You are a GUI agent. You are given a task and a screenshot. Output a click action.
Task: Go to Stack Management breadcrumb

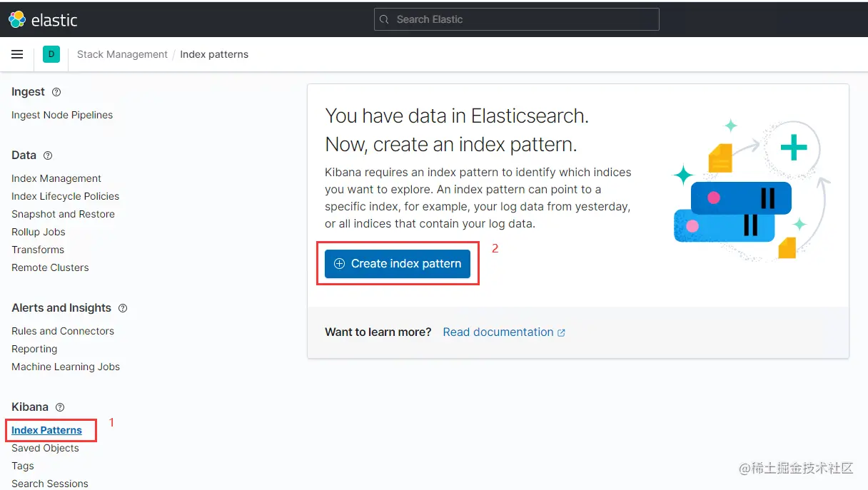(x=122, y=54)
